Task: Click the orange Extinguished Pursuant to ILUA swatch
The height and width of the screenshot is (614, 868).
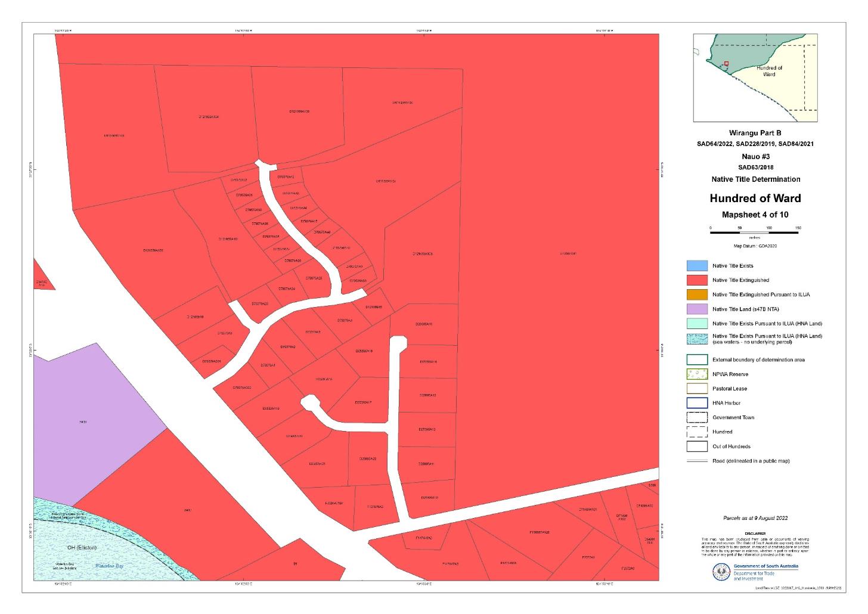Action: pyautogui.click(x=697, y=294)
